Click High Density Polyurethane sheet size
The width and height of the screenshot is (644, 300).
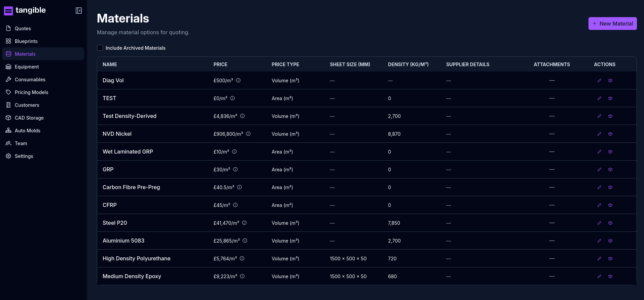click(x=348, y=258)
